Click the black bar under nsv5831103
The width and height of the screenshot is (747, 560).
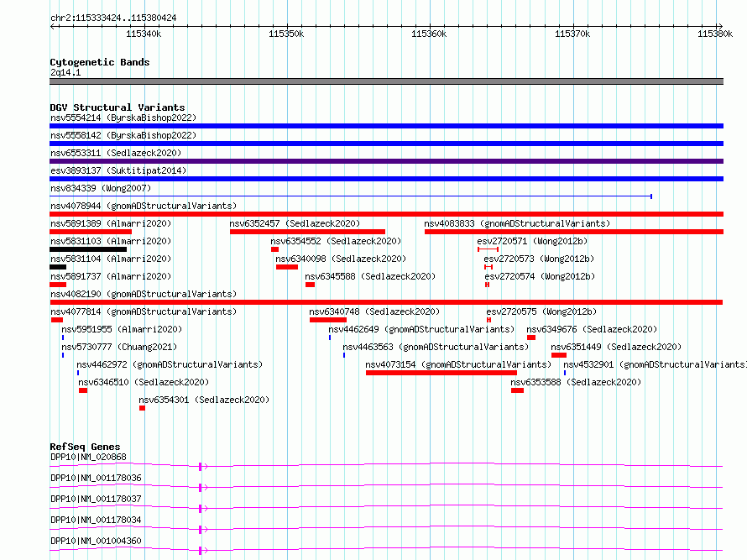click(x=88, y=249)
